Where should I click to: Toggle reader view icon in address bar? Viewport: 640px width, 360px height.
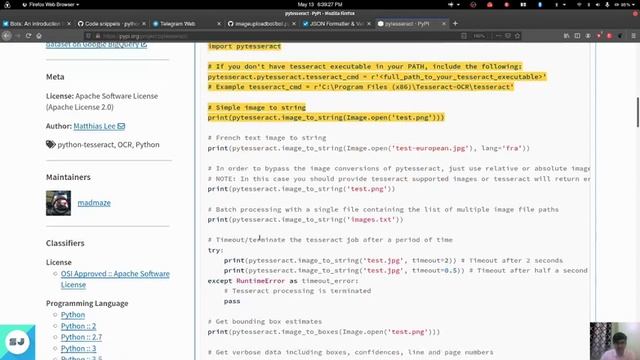(464, 36)
